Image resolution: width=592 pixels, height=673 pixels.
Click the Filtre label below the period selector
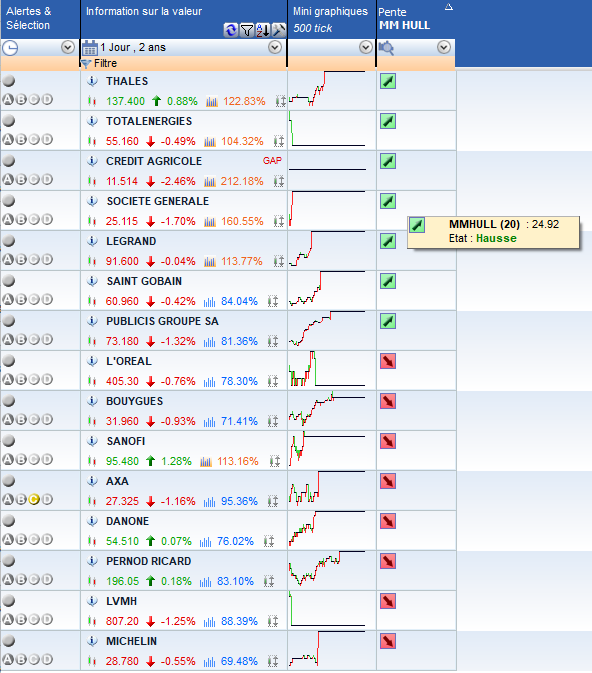105,64
